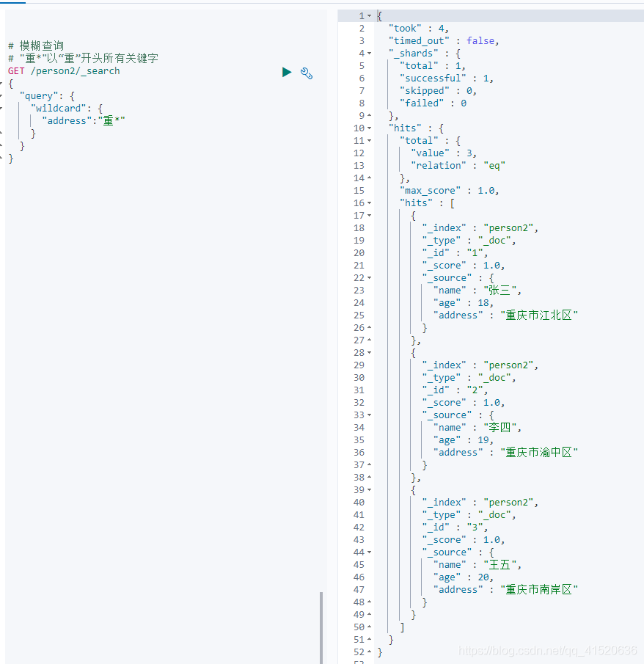Click the _shards closing fold marker at line 9
This screenshot has height=664, width=644.
point(369,116)
